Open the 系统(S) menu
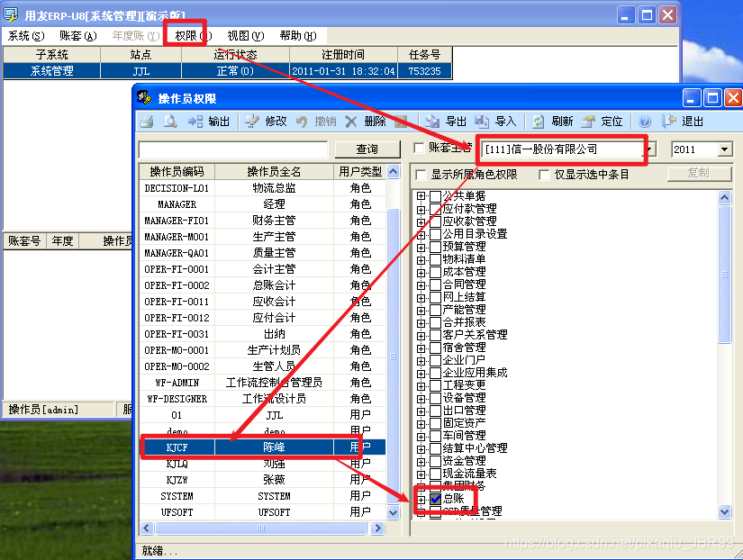 pos(26,36)
